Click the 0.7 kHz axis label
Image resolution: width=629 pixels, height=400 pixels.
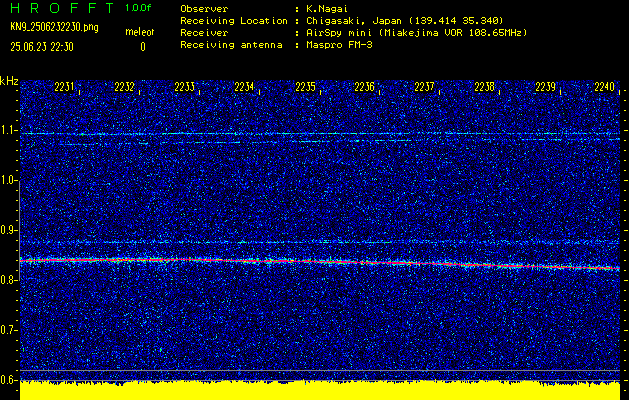(9, 330)
